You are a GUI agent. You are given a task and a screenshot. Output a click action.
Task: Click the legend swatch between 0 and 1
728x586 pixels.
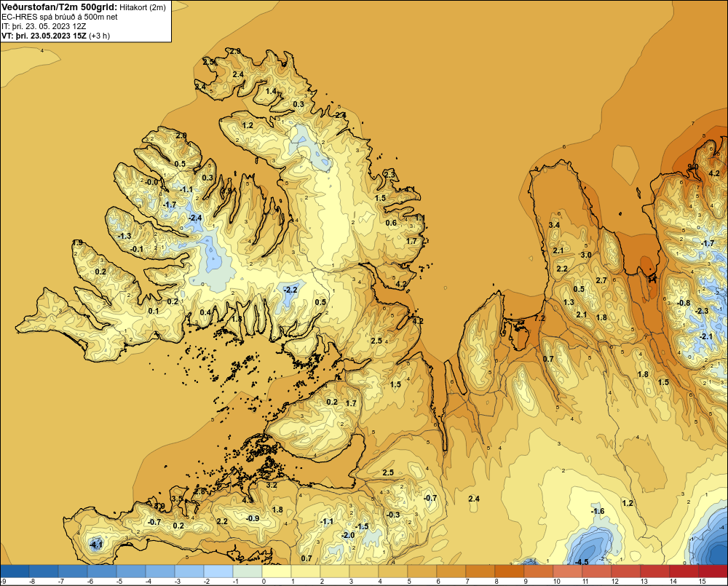coord(277,571)
